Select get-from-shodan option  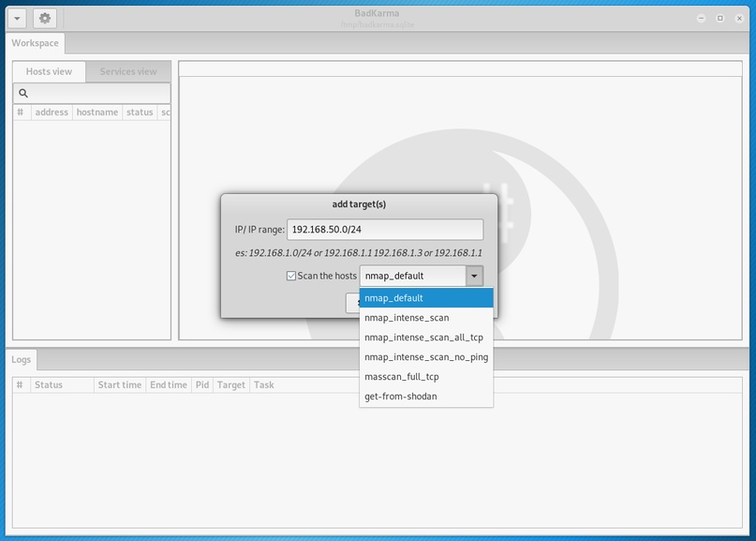tap(426, 397)
